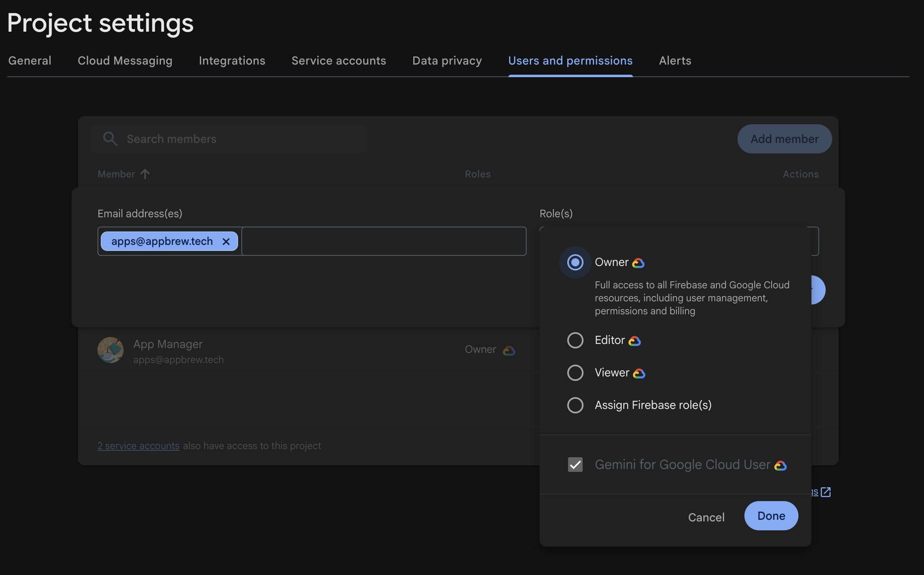
Task: Click the Owner role label in App Manager row
Action: tap(480, 349)
